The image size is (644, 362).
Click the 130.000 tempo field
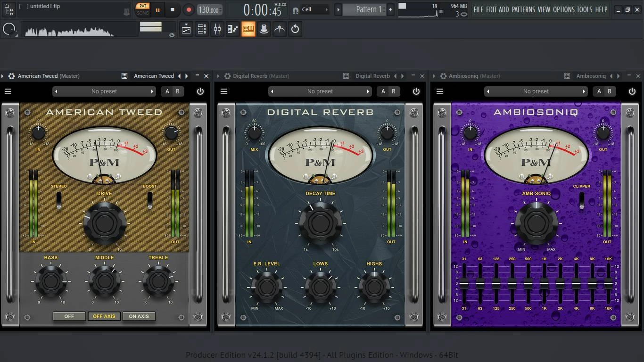click(x=209, y=10)
